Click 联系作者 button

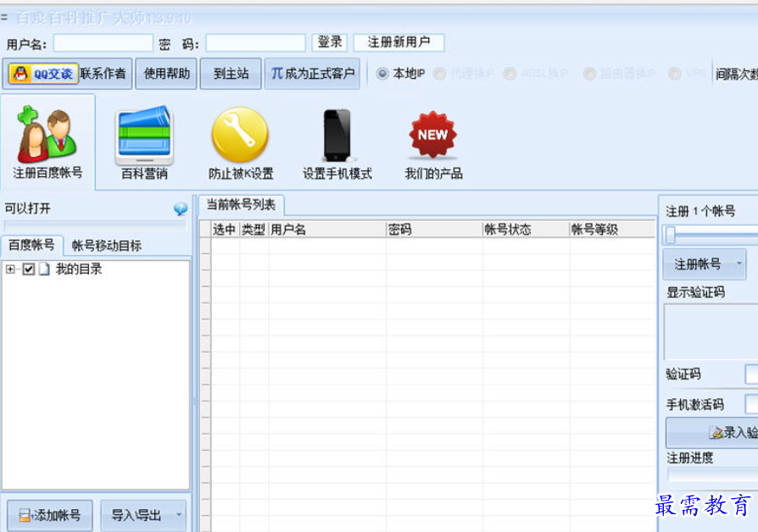103,74
